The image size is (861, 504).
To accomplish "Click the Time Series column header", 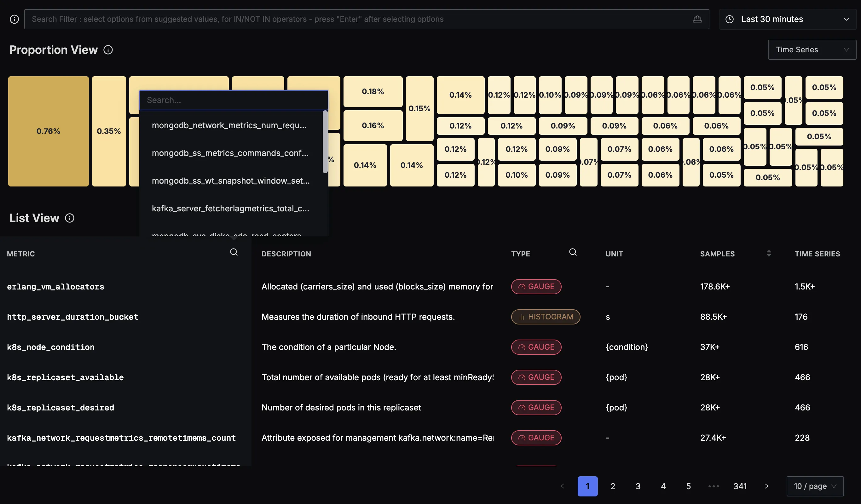I will point(817,254).
